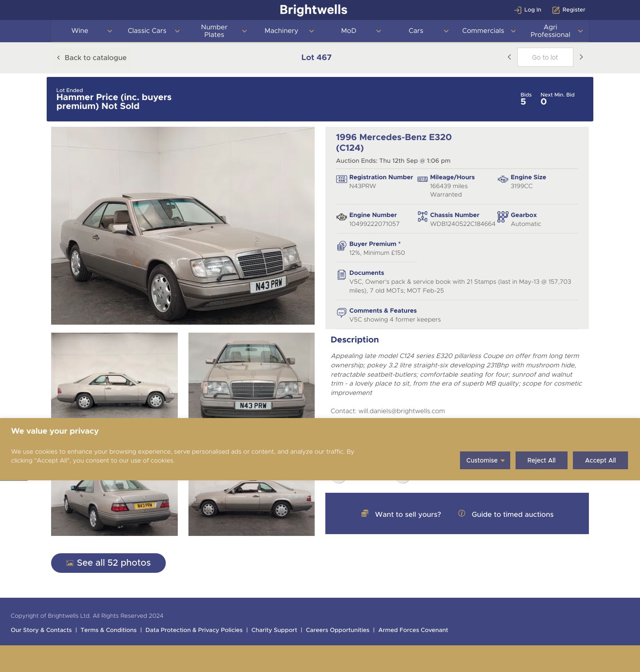Open the main front three-quarter car photo
The height and width of the screenshot is (672, 640).
[183, 225]
